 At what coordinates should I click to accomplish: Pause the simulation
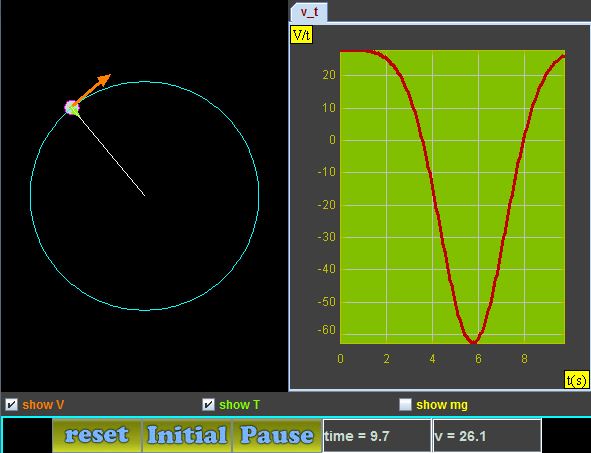[277, 436]
